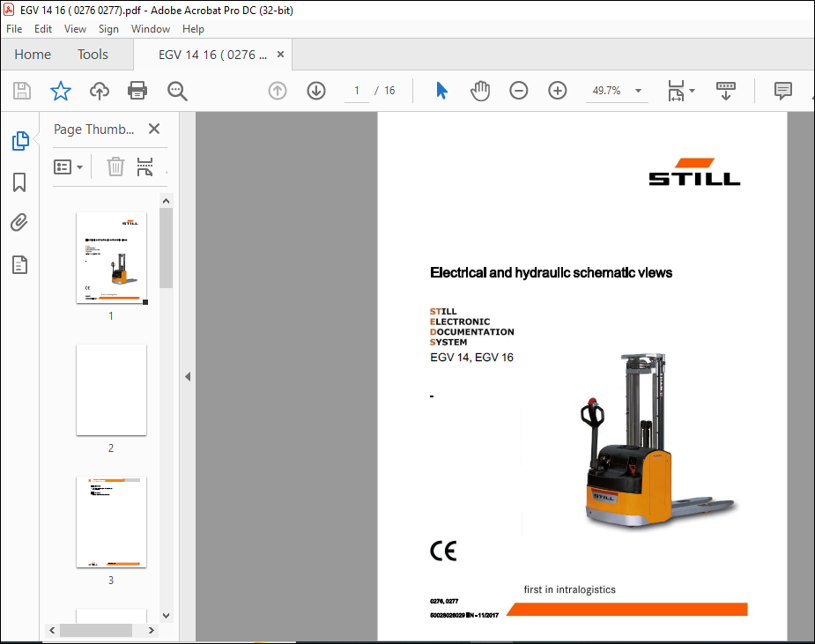Open the Window menu
Viewport: 815px width, 644px height.
click(x=150, y=29)
